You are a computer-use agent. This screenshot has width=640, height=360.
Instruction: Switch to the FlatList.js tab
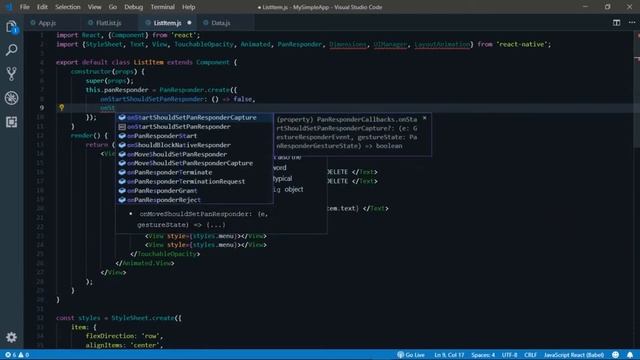click(x=109, y=23)
